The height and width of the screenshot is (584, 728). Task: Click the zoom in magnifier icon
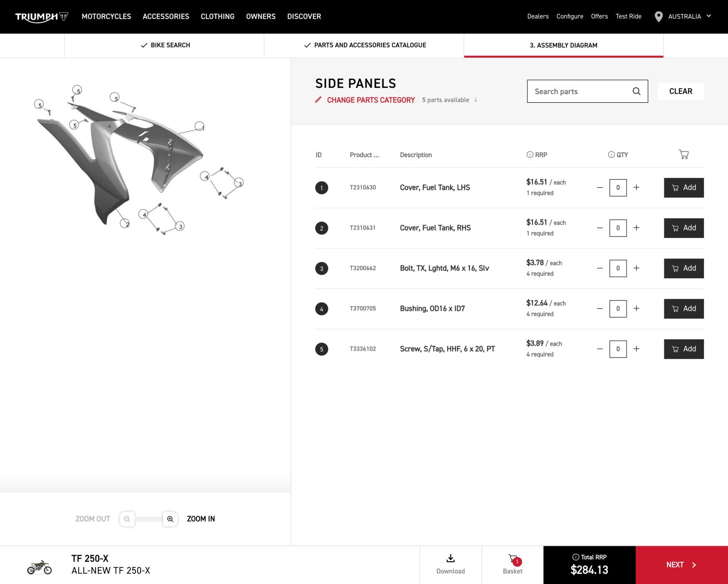click(x=170, y=519)
